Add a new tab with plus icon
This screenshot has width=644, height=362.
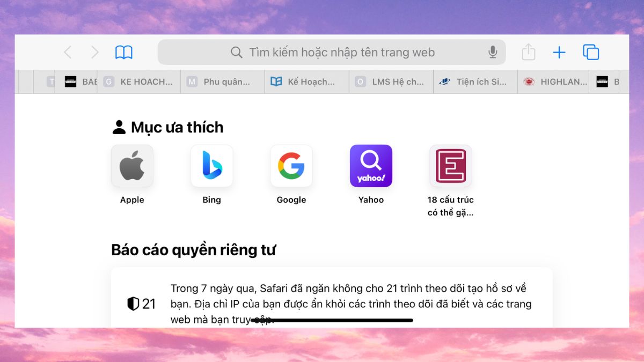(x=559, y=52)
